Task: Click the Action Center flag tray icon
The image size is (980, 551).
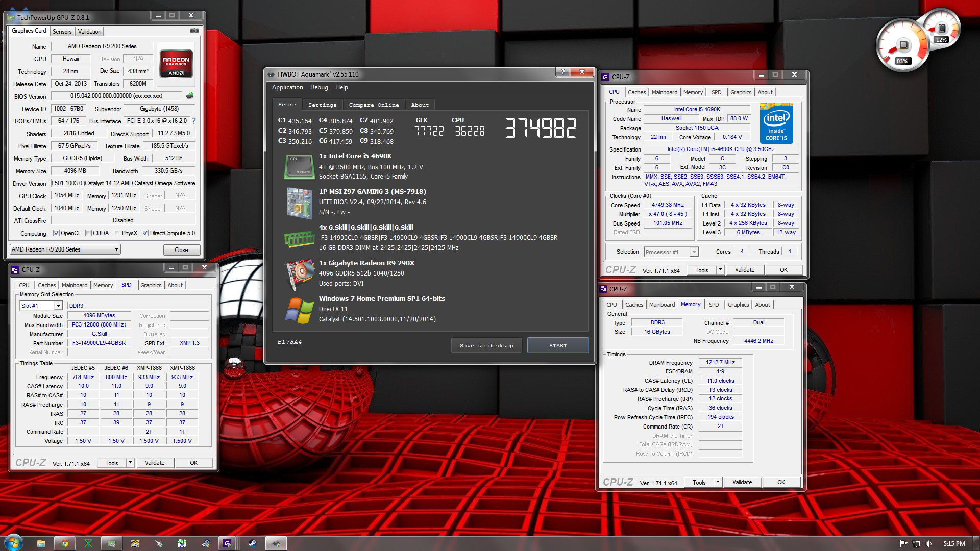Action: (x=904, y=544)
